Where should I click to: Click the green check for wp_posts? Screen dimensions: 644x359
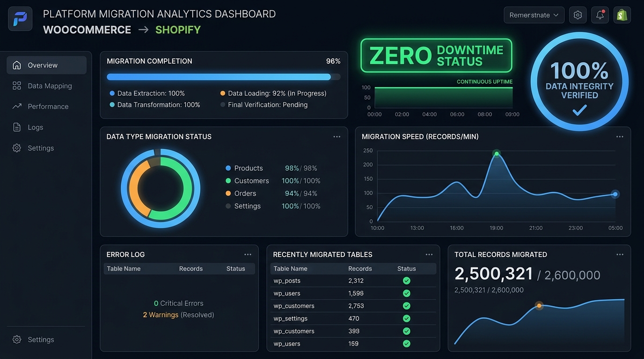pos(407,281)
